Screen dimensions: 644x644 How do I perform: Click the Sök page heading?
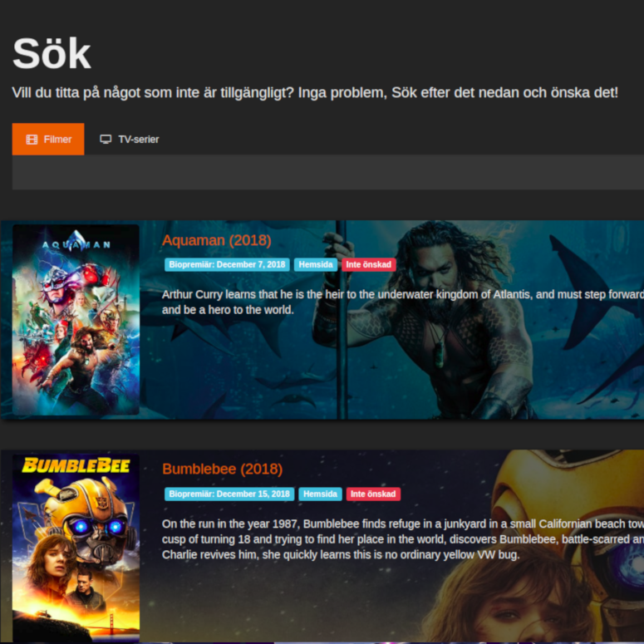[x=52, y=54]
